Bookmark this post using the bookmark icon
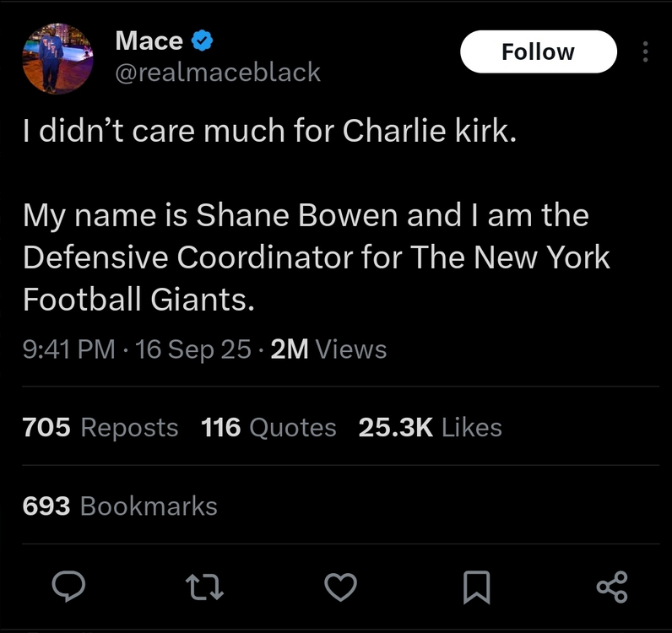Image resolution: width=672 pixels, height=633 pixels. pos(477,587)
